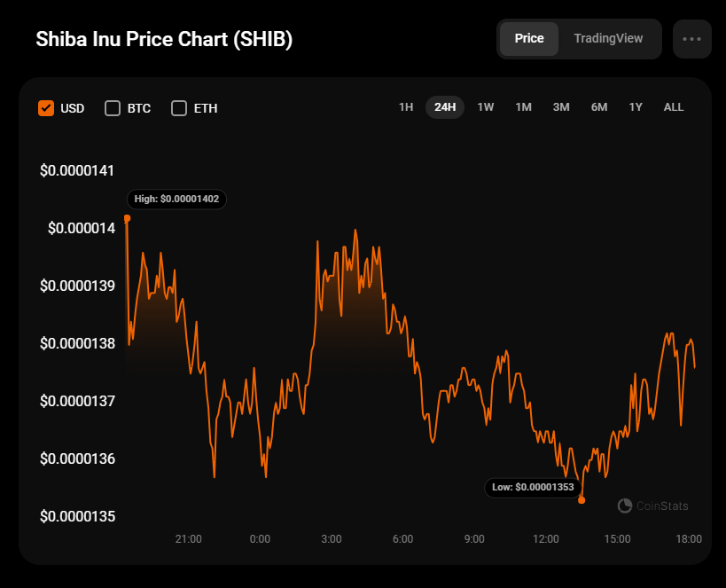Screen dimensions: 726x588
Task: Select the 3M time range
Action: [561, 107]
